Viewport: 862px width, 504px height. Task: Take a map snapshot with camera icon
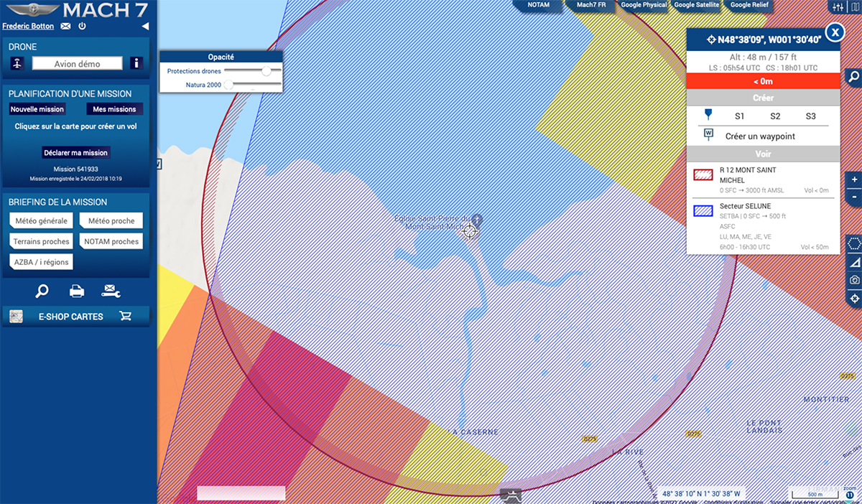[x=854, y=280]
